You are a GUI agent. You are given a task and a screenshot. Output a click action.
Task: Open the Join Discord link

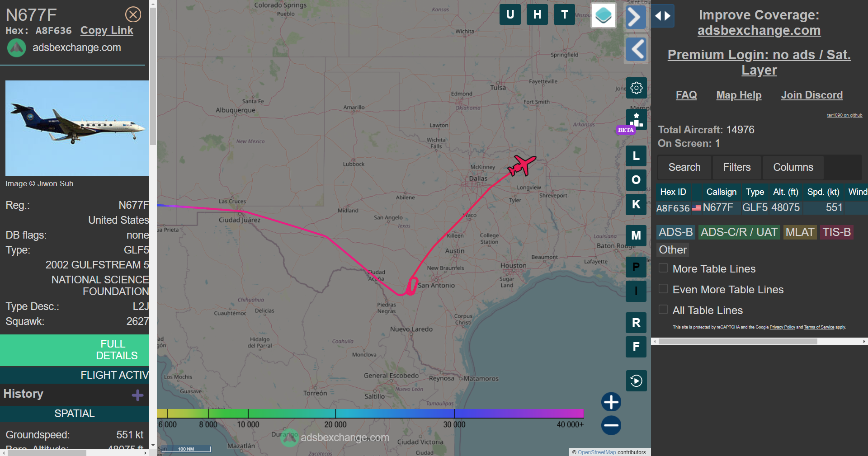(x=812, y=95)
